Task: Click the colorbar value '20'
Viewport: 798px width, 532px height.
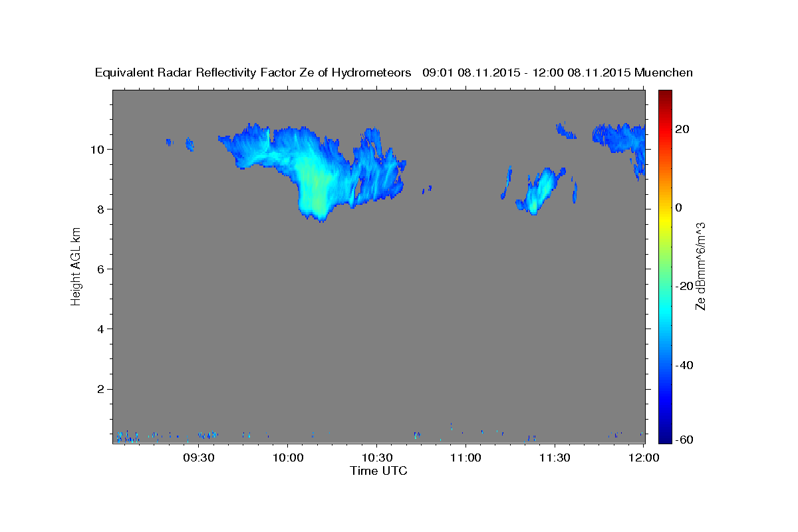Action: pyautogui.click(x=682, y=129)
